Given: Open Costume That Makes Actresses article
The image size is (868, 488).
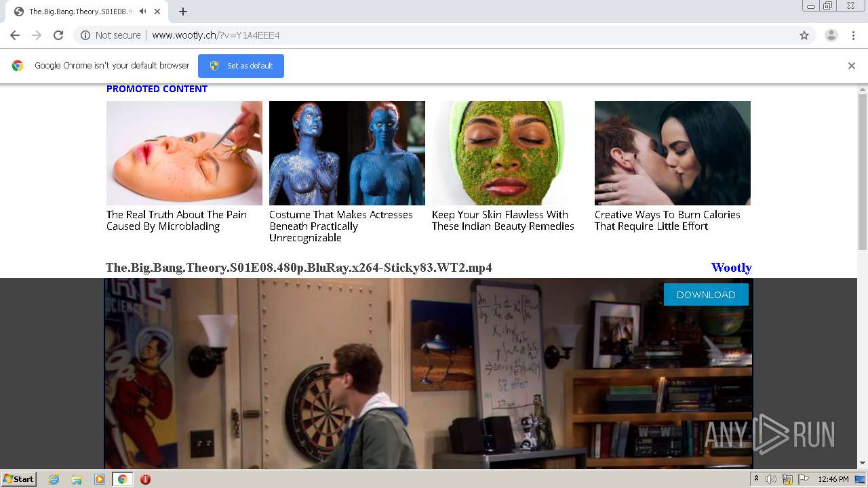Looking at the screenshot, I should (x=341, y=226).
